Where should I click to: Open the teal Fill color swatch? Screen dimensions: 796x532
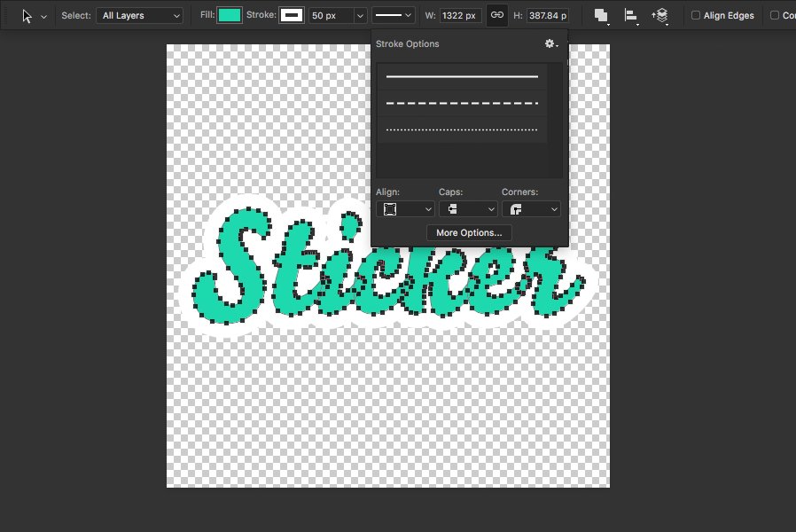pos(230,15)
